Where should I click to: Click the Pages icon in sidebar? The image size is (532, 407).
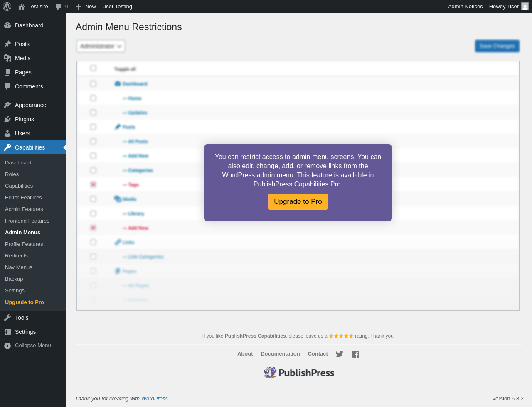click(7, 72)
